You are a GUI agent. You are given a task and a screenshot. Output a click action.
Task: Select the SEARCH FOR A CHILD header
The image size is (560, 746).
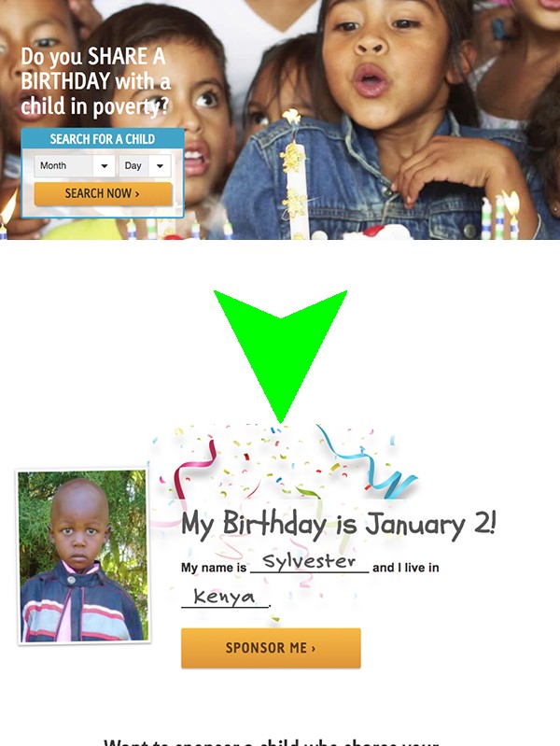point(103,139)
